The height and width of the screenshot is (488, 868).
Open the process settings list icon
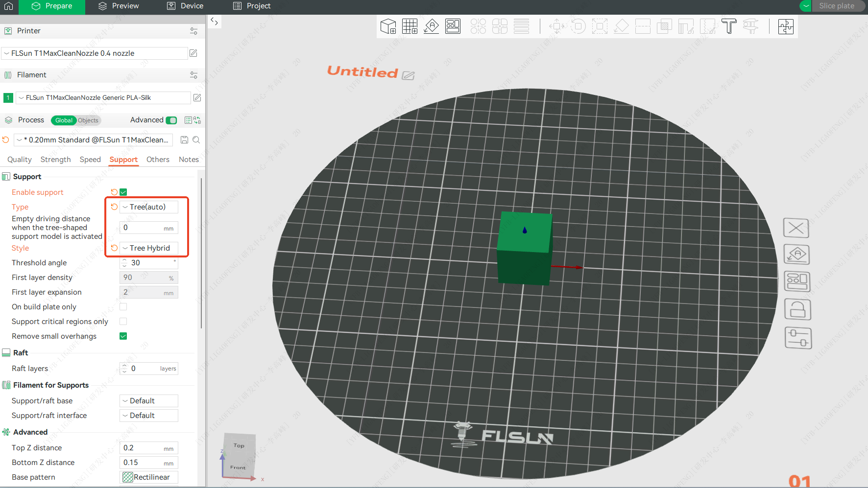click(x=188, y=120)
